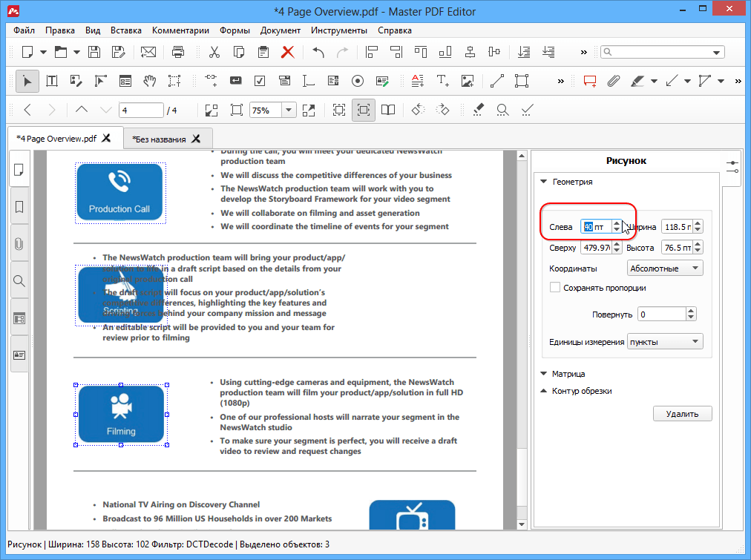Viewport: 751px width, 560px height.
Task: Open the Координаты Абсолютные dropdown
Action: (x=665, y=269)
